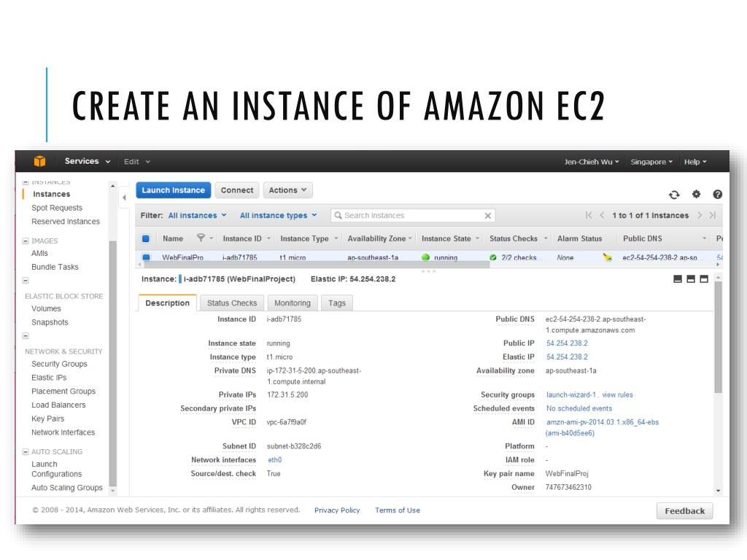Image resolution: width=747 pixels, height=560 pixels.
Task: Click the eth0 network interface link
Action: tap(274, 460)
